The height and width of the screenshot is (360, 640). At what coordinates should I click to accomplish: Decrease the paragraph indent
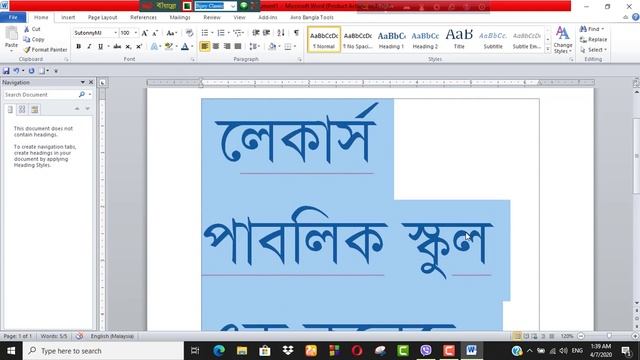[x=256, y=33]
